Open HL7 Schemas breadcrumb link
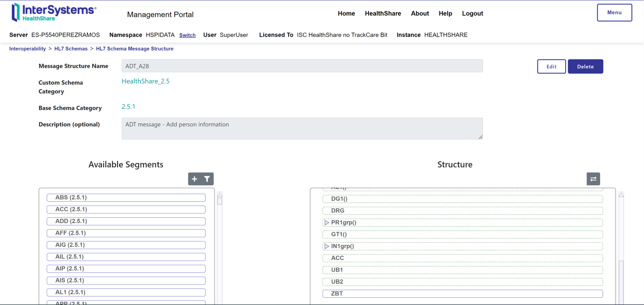Image resolution: width=644 pixels, height=305 pixels. click(71, 49)
